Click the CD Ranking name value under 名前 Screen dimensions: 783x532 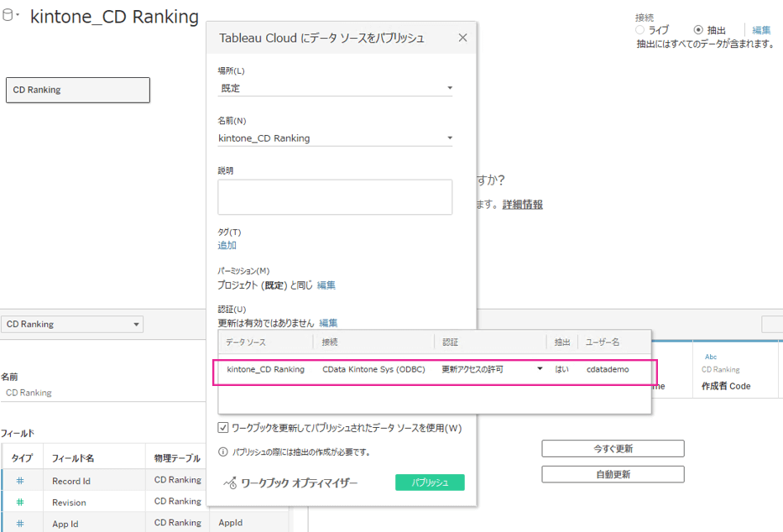point(29,393)
